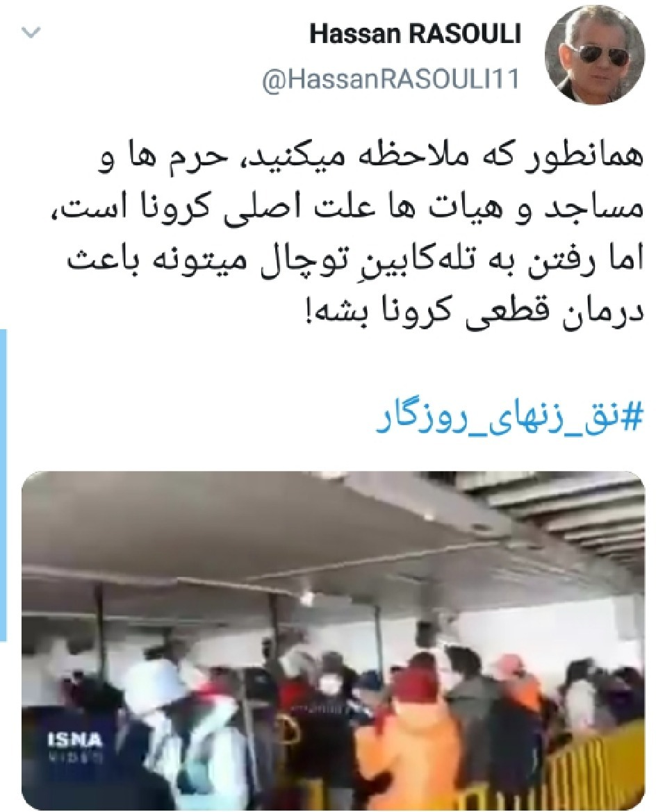Click the display name Hassan RASOULI
The height and width of the screenshot is (812, 665).
point(415,36)
